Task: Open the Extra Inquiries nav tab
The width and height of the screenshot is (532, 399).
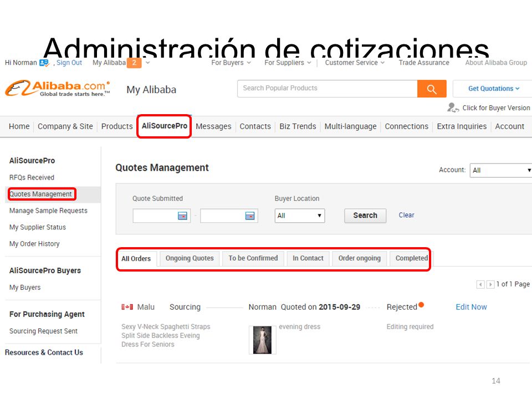Action: (462, 126)
